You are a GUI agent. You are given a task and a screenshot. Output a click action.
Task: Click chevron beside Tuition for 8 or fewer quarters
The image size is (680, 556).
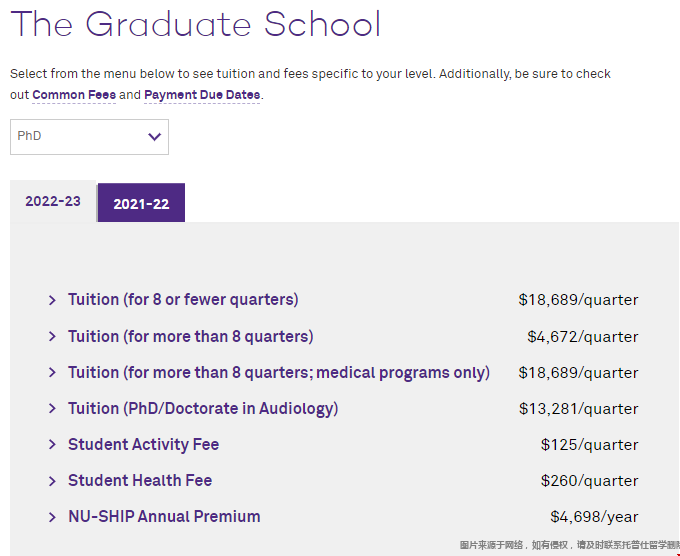52,300
